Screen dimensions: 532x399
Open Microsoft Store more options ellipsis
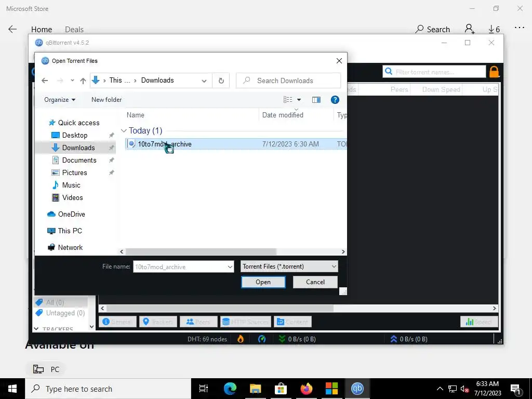coord(519,28)
